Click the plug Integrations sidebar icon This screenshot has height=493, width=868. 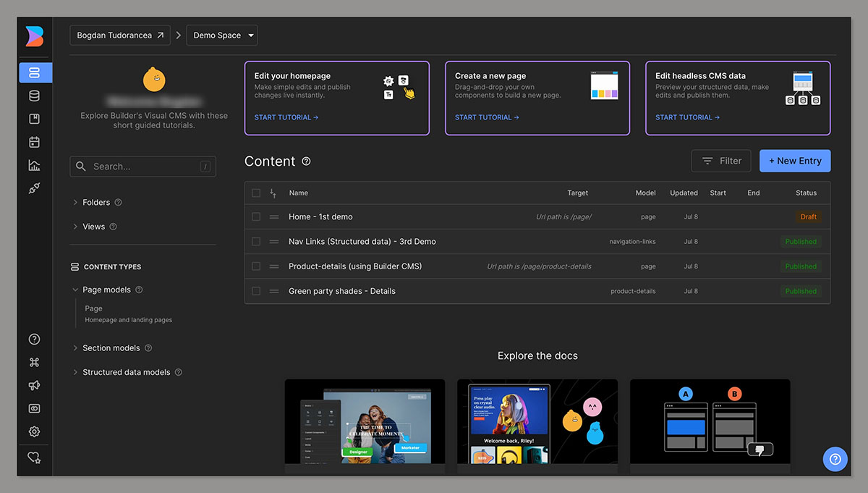34,188
